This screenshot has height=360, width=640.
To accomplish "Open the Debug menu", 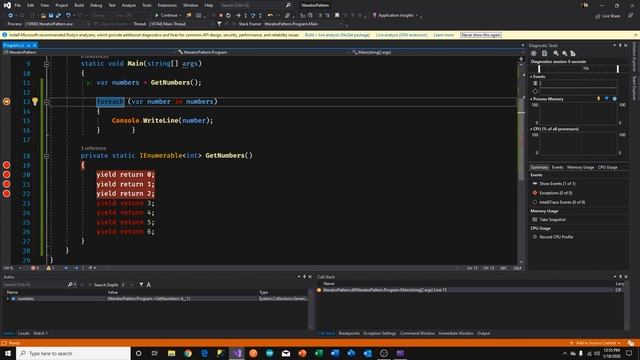I will tap(96, 5).
